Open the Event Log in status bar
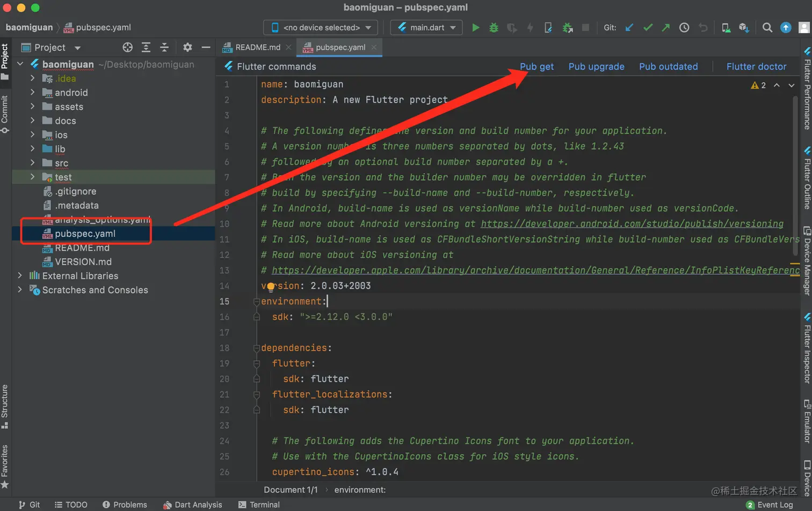Viewport: 812px width, 511px height. coord(770,505)
